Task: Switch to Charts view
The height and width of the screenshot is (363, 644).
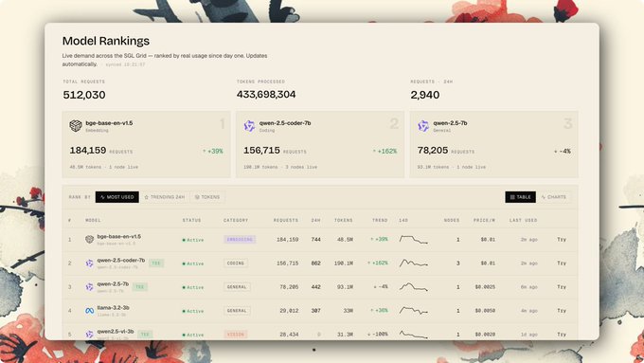Action: [554, 197]
